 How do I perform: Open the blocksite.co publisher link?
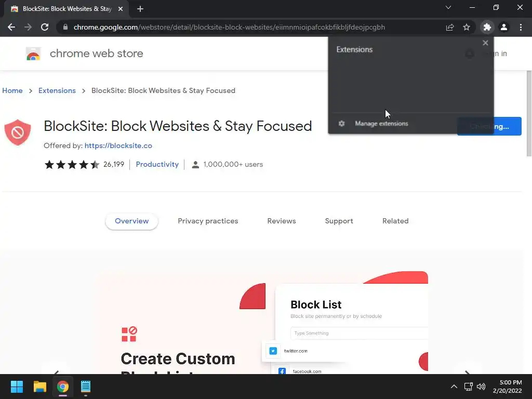click(x=118, y=145)
